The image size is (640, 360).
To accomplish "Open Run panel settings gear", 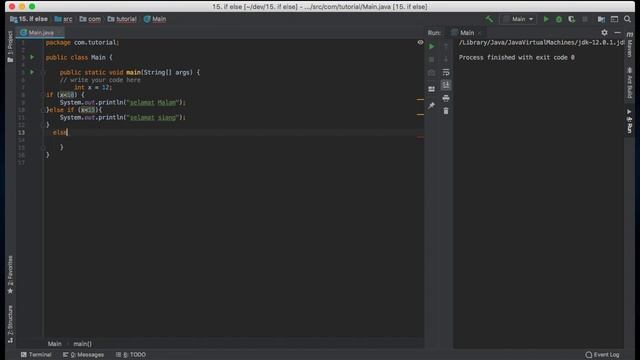I will (x=604, y=32).
